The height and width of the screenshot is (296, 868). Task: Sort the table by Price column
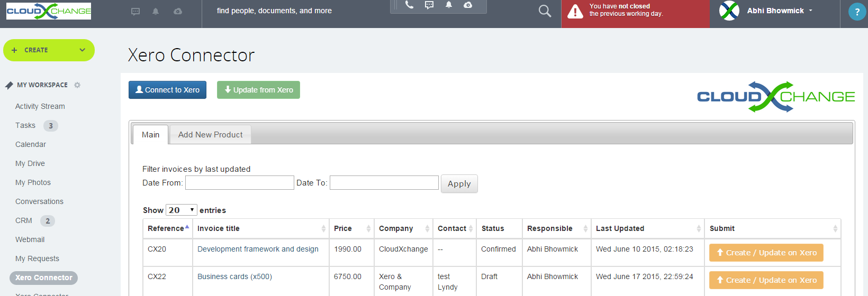[x=351, y=228]
